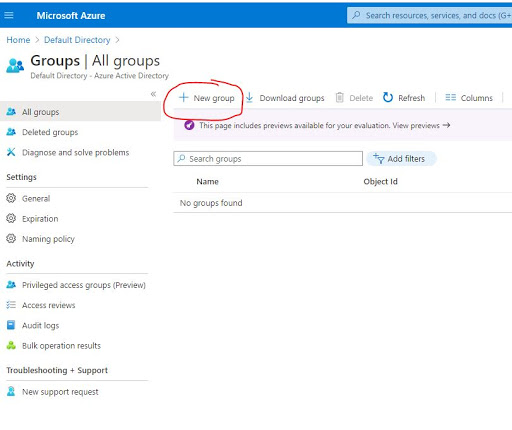The image size is (512, 430).
Task: Click the Search groups field
Action: pos(268,159)
